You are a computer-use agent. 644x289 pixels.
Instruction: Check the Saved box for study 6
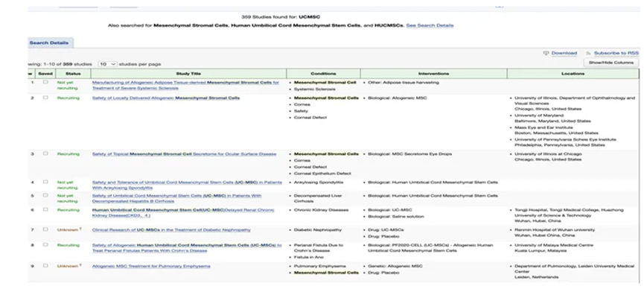pos(45,209)
